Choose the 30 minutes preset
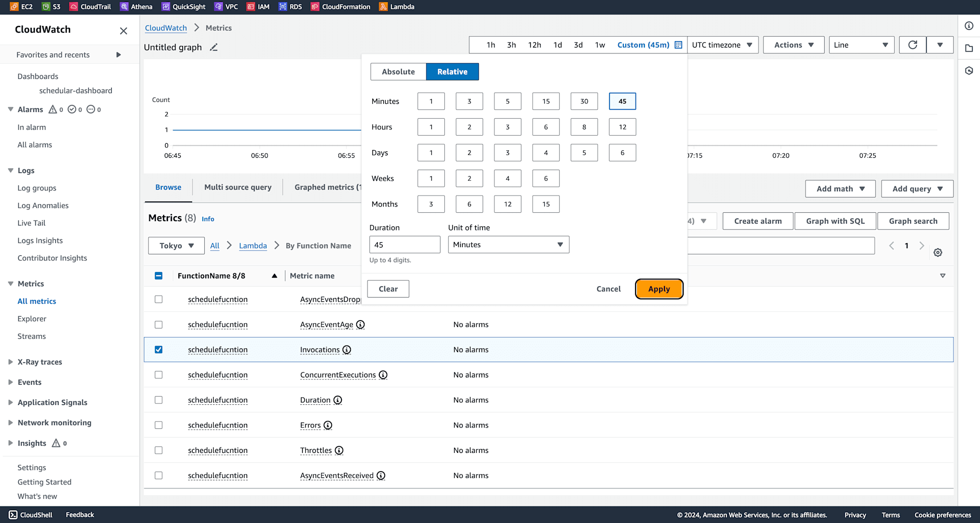This screenshot has width=980, height=523. pos(584,101)
